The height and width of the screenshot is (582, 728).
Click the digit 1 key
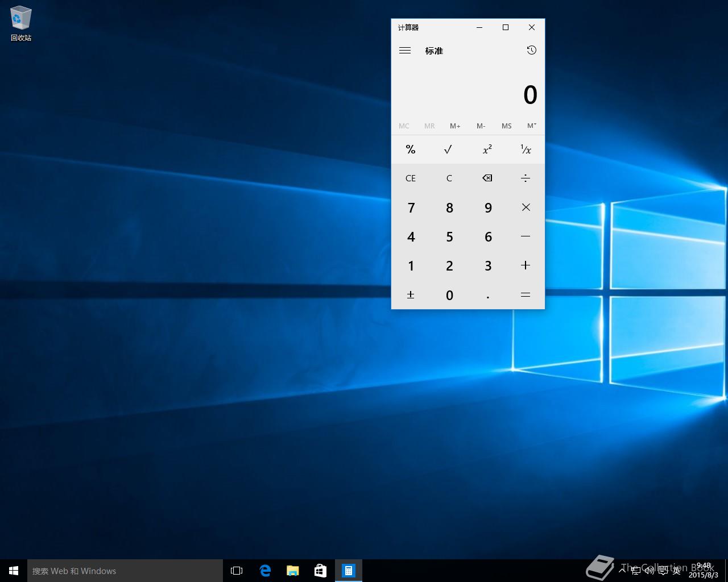[411, 265]
